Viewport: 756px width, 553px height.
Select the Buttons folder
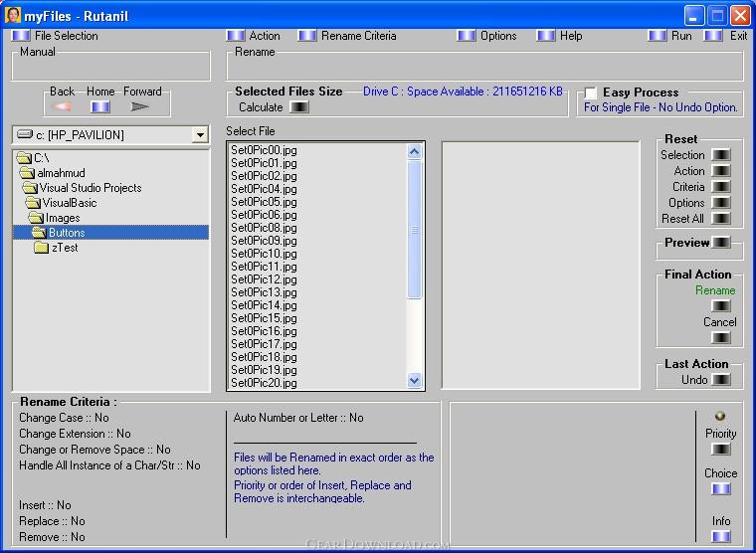(110, 233)
